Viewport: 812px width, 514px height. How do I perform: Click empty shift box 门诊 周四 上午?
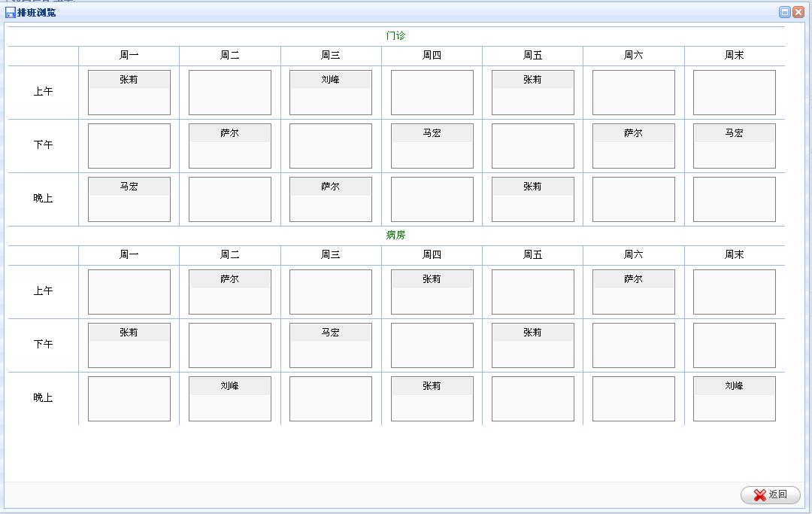(x=432, y=93)
